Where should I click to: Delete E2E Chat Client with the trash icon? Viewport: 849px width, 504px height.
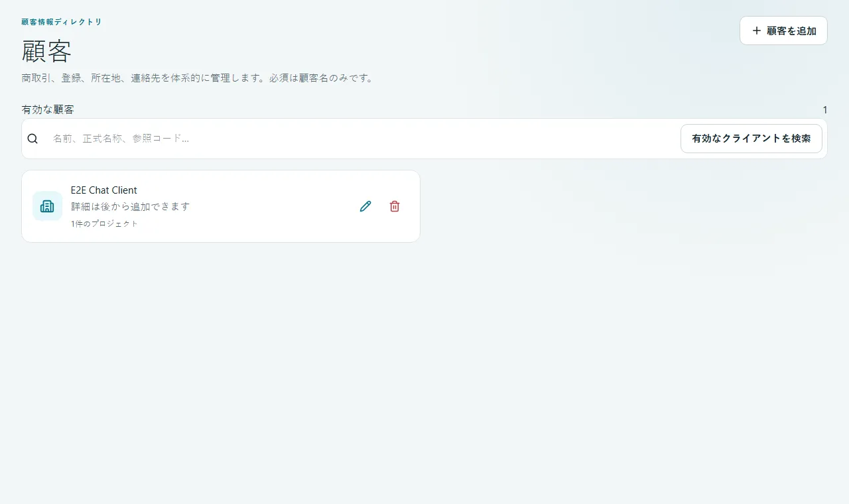pos(395,206)
